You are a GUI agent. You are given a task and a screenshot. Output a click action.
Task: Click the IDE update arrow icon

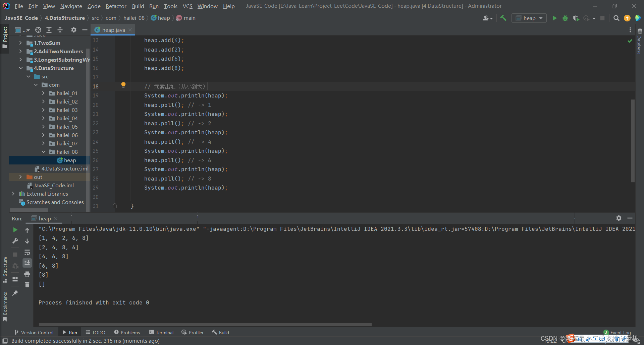tap(627, 18)
